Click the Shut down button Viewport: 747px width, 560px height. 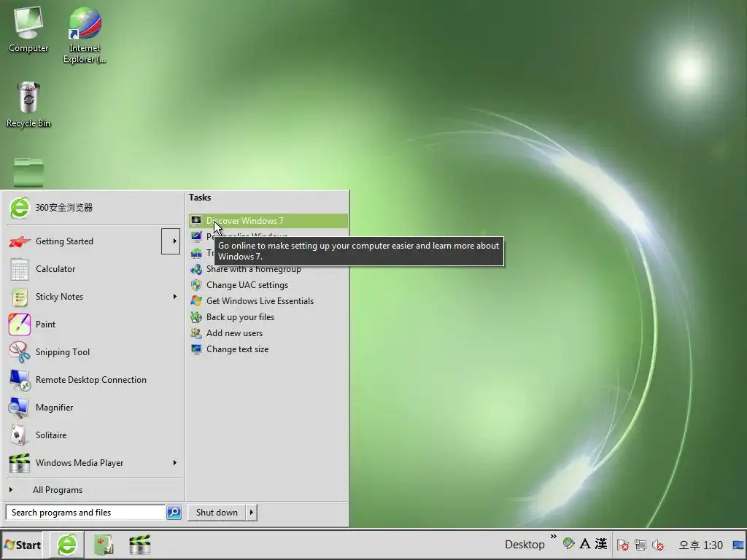tap(217, 513)
